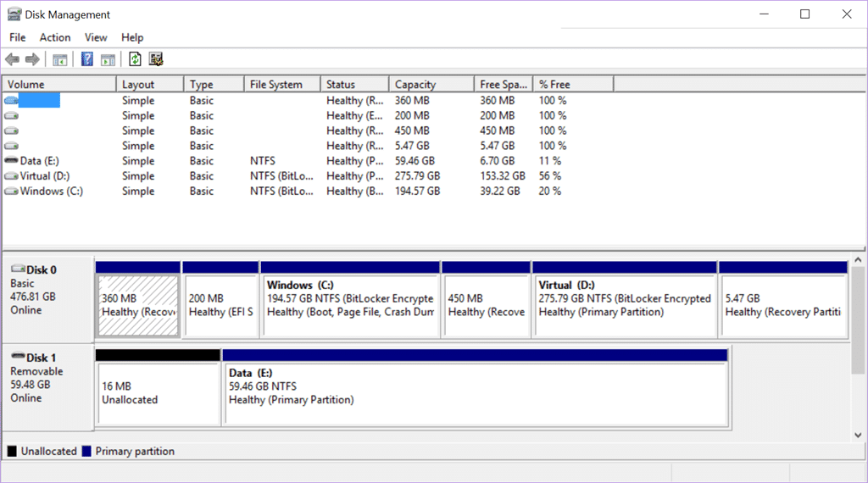Click the Disk 1 removable drive icon

pos(19,356)
